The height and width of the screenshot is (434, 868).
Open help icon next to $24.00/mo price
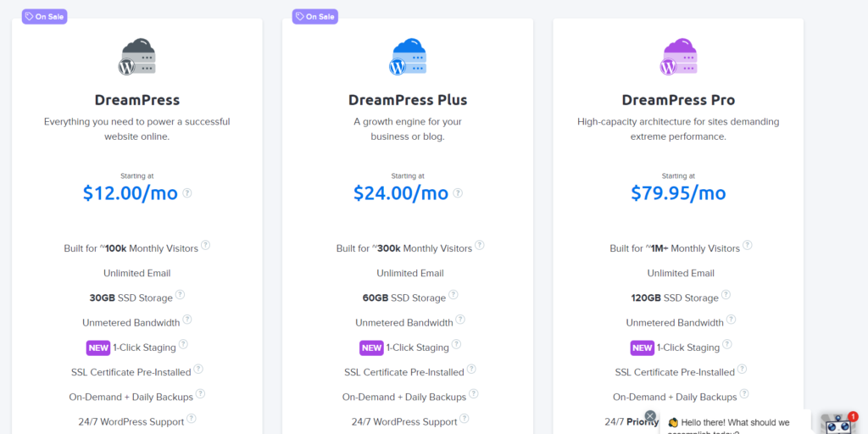click(458, 192)
